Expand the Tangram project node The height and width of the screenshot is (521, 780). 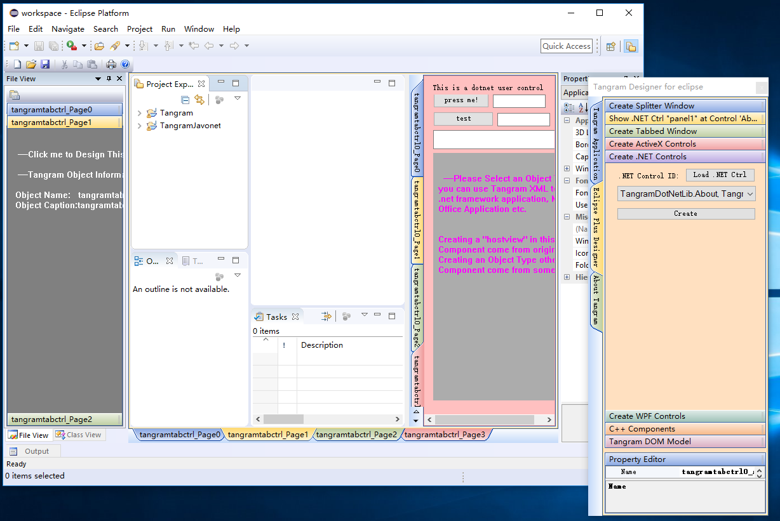139,113
